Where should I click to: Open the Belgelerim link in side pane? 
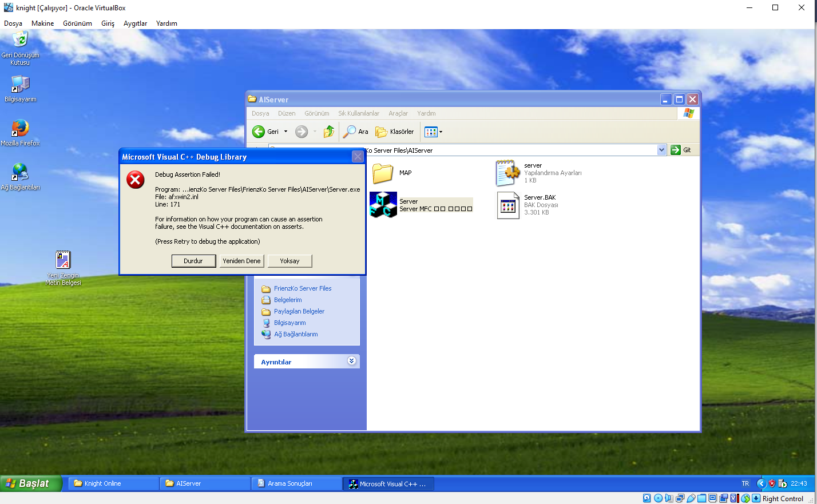[287, 300]
